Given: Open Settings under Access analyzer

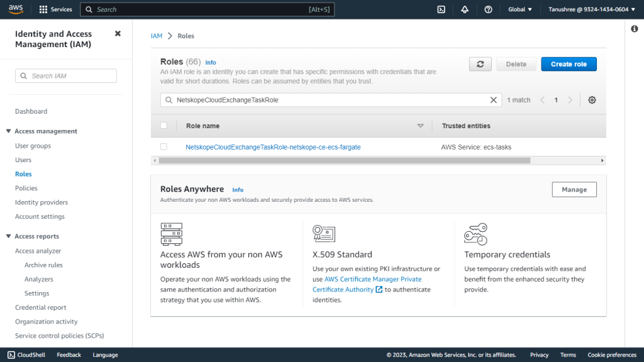Looking at the screenshot, I should coord(36,293).
